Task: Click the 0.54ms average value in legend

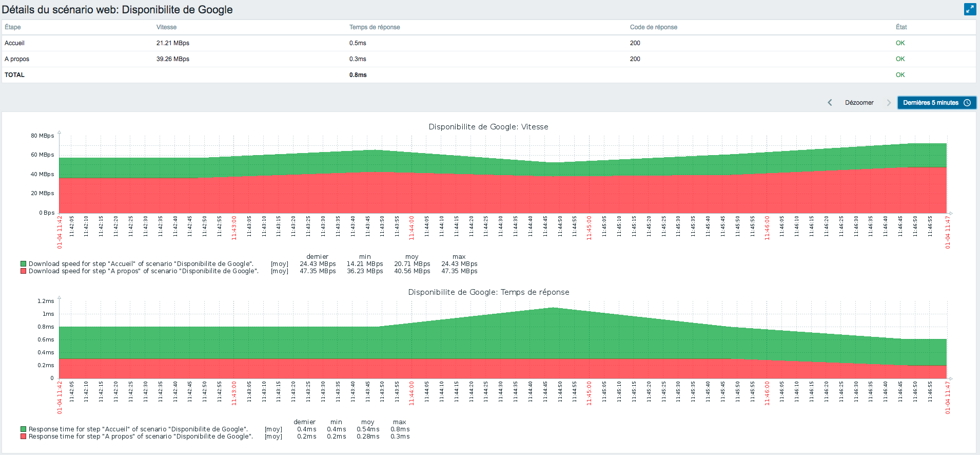Action: coord(368,429)
